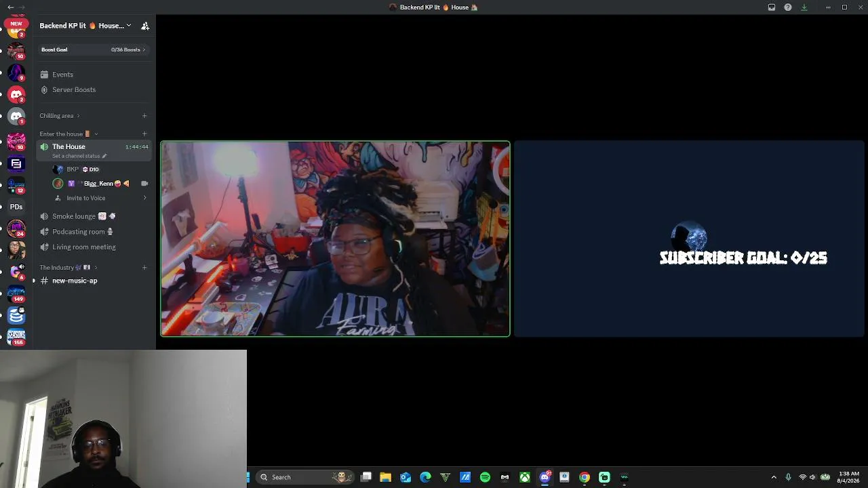Viewport: 868px width, 488px height.
Task: Open Task View on the taskbar
Action: [x=366, y=477]
